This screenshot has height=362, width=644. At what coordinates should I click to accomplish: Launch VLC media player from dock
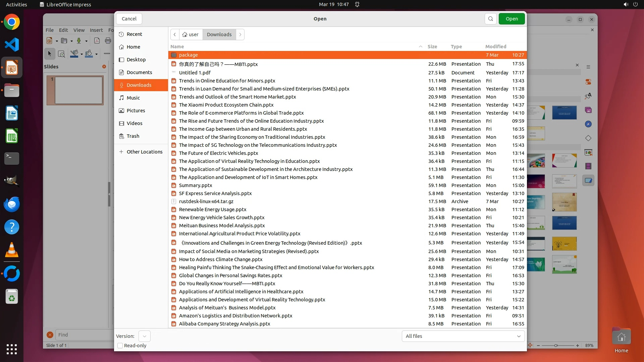(12, 250)
